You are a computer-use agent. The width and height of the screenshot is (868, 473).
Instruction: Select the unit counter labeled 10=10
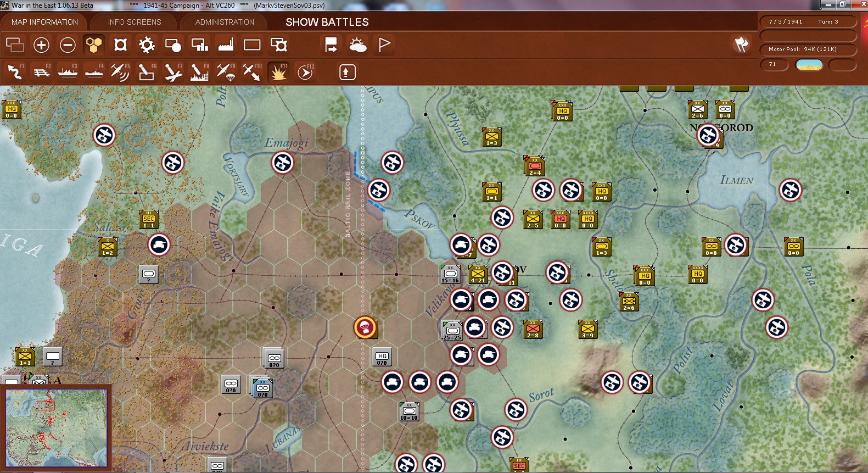point(409,411)
